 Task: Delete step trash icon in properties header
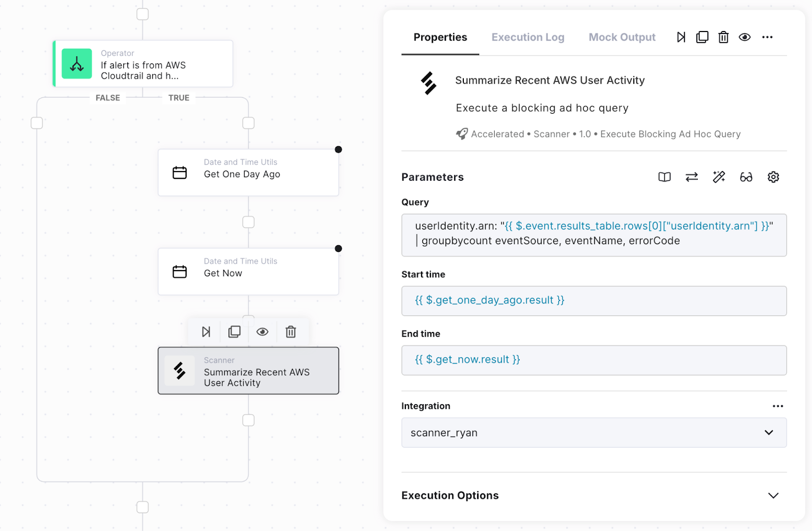pyautogui.click(x=724, y=37)
